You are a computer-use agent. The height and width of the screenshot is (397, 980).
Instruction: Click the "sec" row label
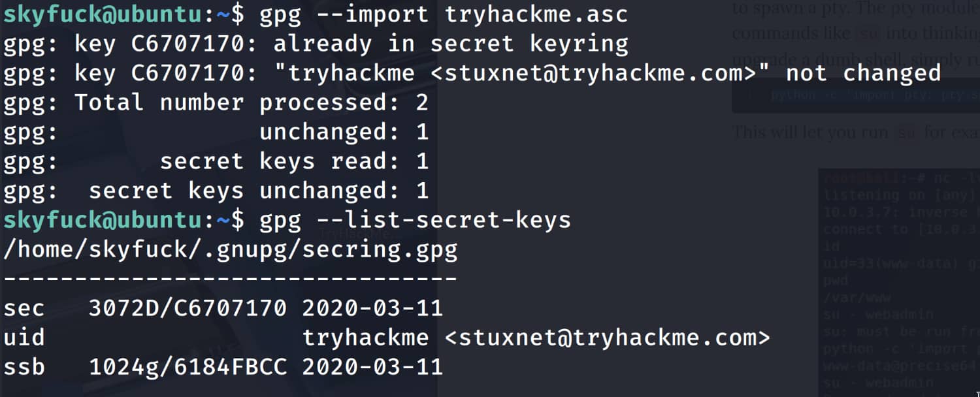(x=24, y=308)
